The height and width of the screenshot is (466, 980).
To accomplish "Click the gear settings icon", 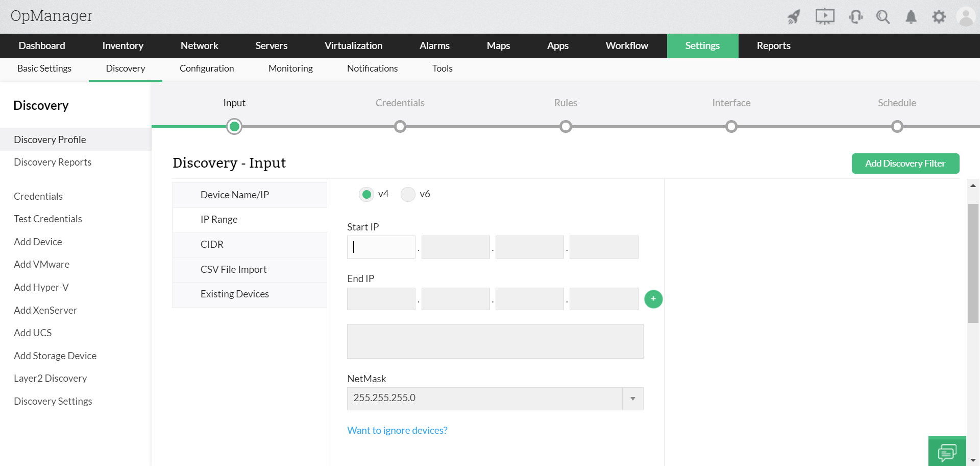I will [x=939, y=17].
